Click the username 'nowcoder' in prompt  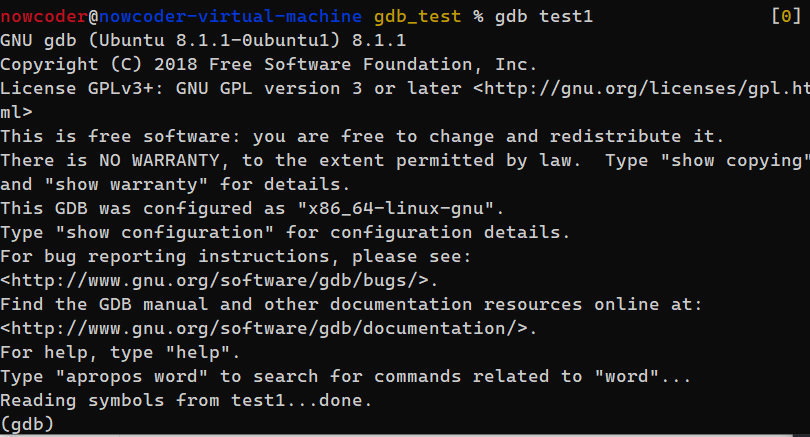[x=44, y=17]
